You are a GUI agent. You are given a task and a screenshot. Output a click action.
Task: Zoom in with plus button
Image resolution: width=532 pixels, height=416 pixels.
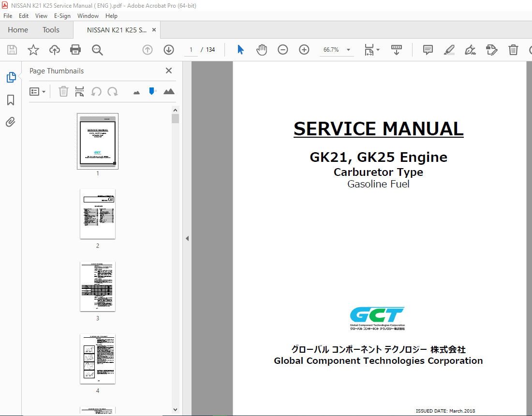pyautogui.click(x=304, y=50)
